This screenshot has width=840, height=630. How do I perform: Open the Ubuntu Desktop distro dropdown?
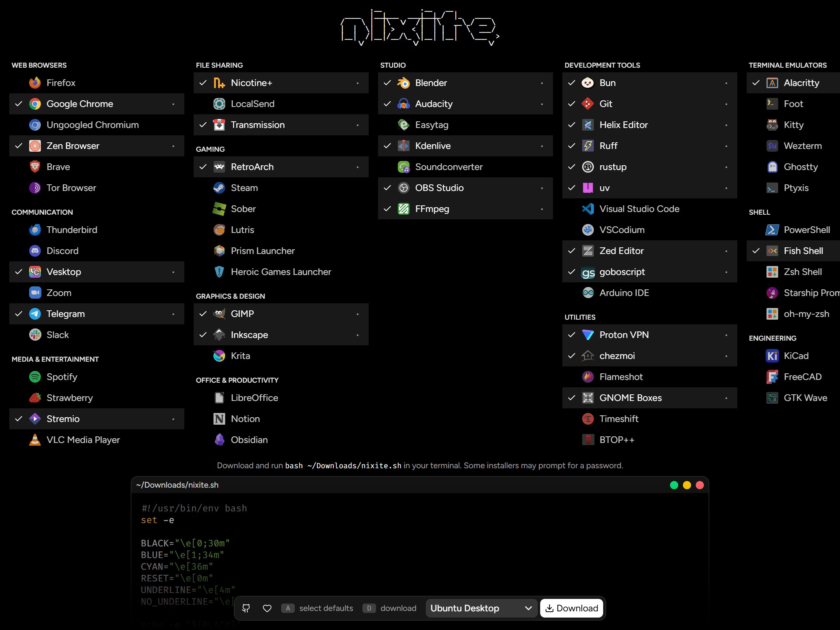point(481,608)
